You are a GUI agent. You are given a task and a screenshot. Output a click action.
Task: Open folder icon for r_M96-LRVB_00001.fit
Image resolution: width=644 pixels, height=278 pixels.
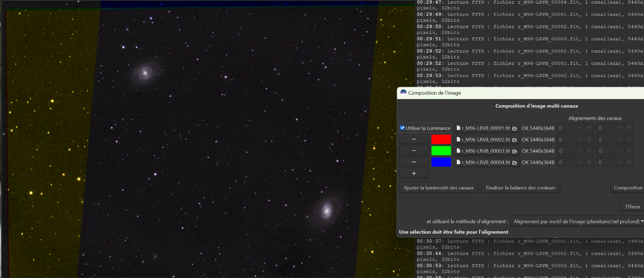tap(514, 129)
